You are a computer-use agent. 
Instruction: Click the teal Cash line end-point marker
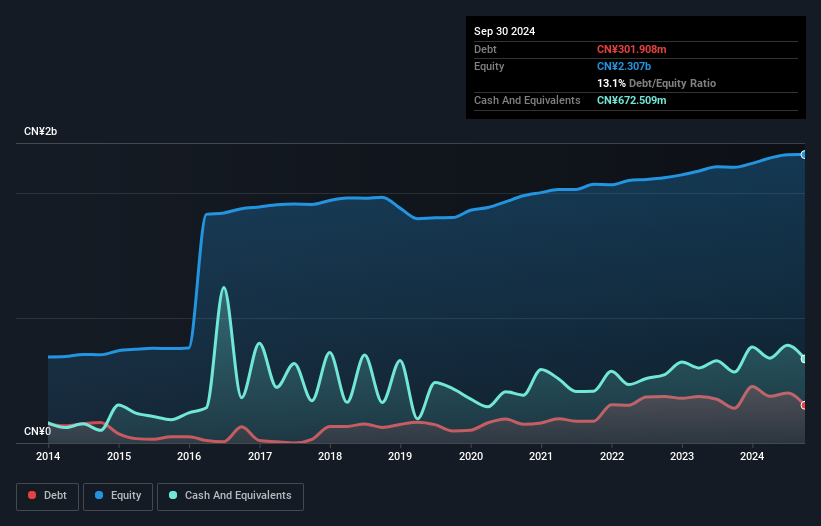tap(804, 358)
